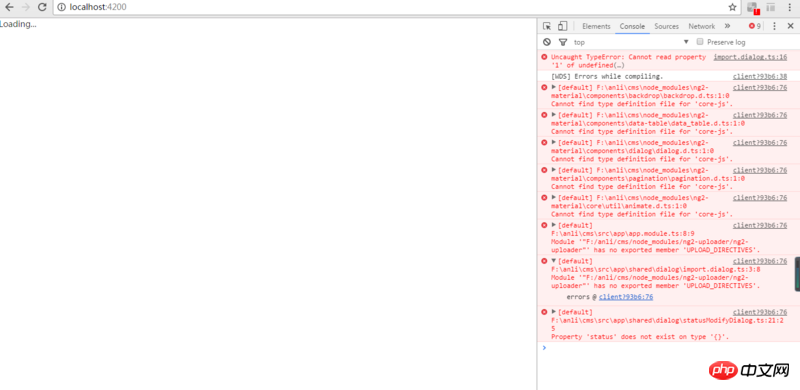Expand the pagination.d.ts error entry

coord(554,169)
